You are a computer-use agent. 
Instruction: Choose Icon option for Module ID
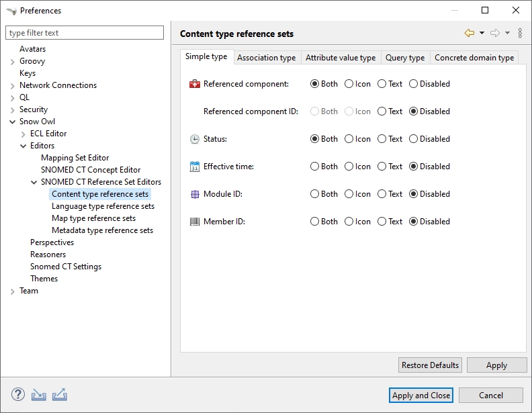[349, 194]
